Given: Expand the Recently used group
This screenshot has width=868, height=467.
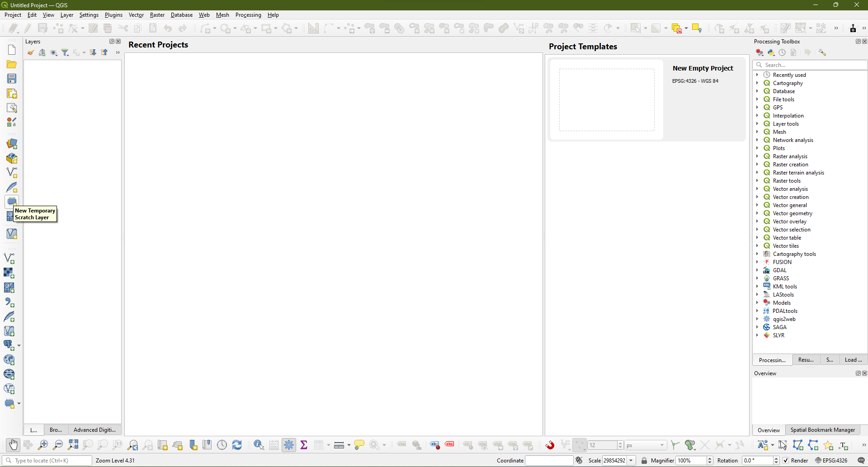Looking at the screenshot, I should tap(757, 75).
